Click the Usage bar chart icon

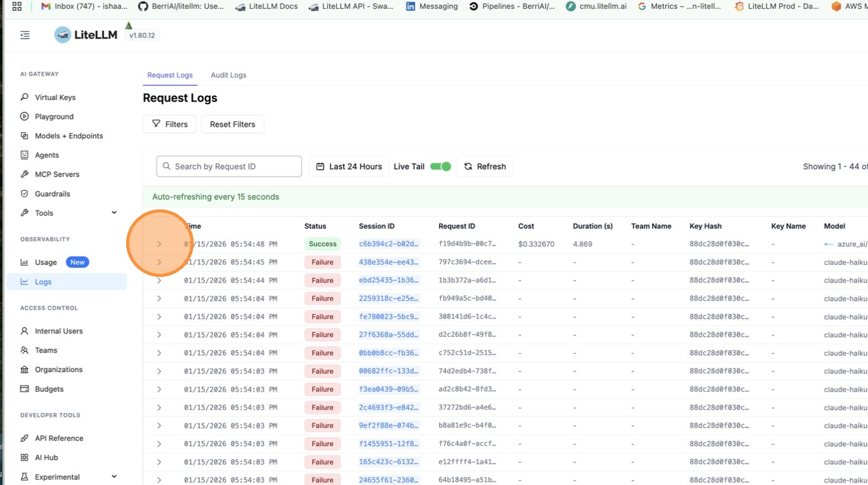25,262
